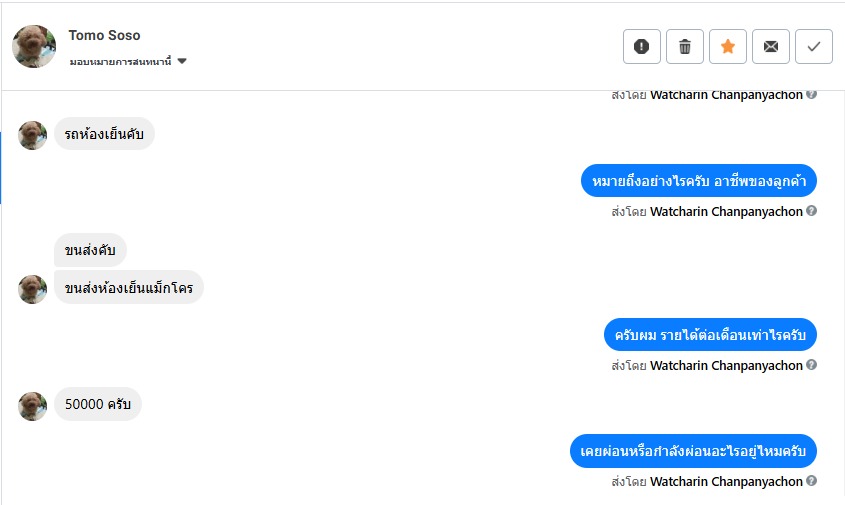Viewport: 845px width, 505px height.
Task: Click help icon under รายได้ต่อเดือน message
Action: click(812, 365)
